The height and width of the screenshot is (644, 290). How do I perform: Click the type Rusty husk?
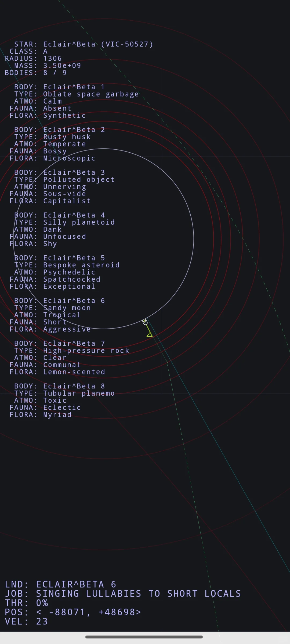67,137
